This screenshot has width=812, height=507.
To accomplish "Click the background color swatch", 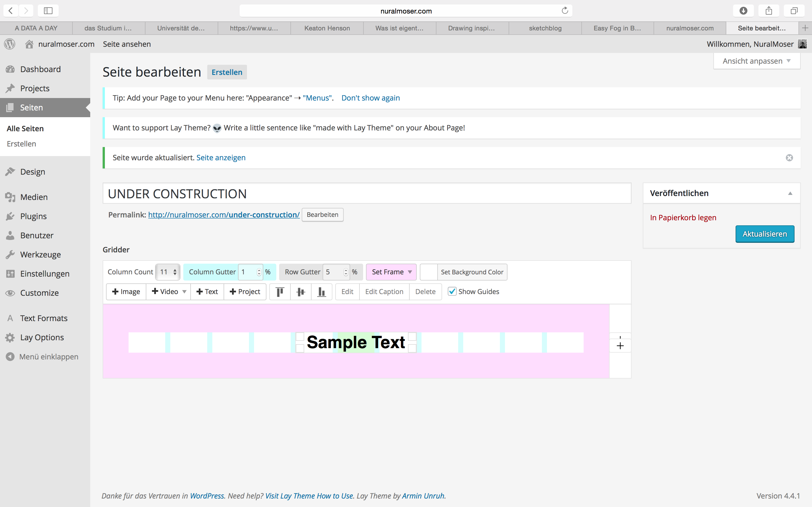I will tap(429, 272).
